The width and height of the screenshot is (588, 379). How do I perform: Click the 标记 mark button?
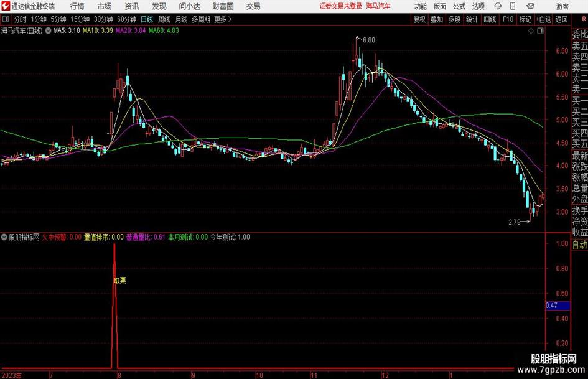[525, 19]
